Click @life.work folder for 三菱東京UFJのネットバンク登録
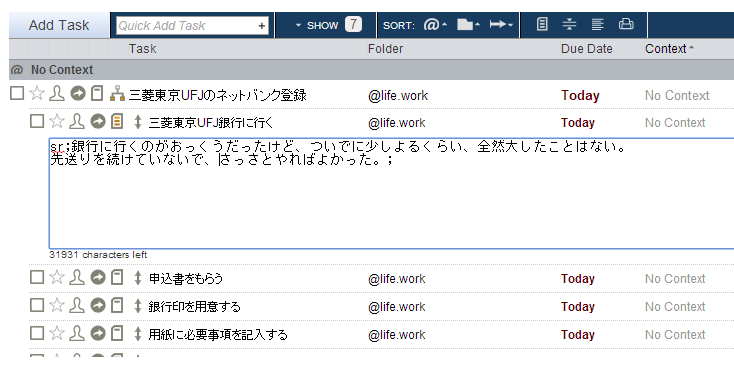Screen dimensions: 734x388 398,95
